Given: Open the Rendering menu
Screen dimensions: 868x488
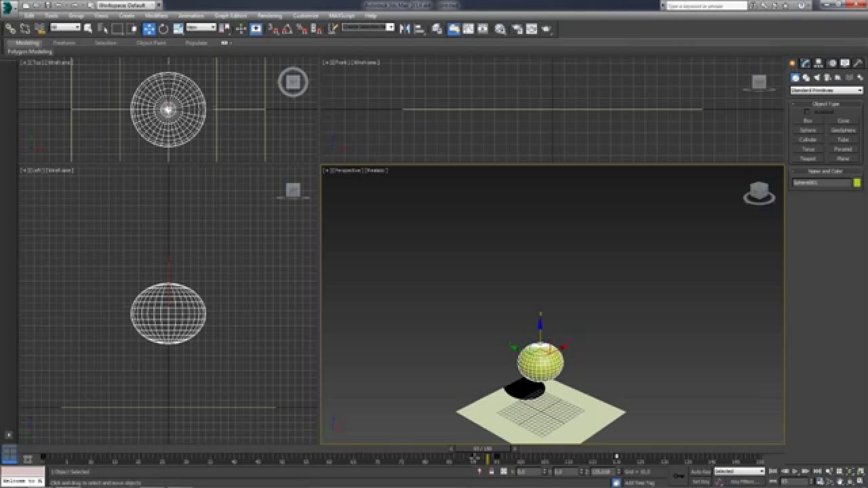Looking at the screenshot, I should (x=270, y=15).
